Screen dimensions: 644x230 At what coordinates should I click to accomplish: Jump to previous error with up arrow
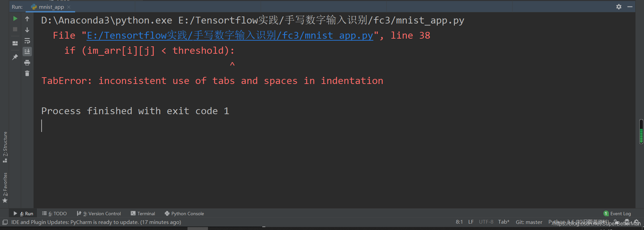[27, 19]
